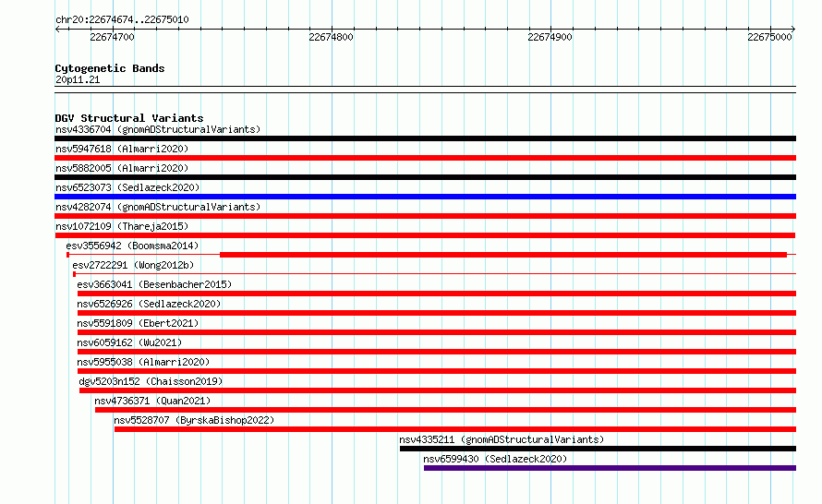Click the nsv4336704 (gnomADStructuralVariants) label
The image size is (822, 504).
tap(158, 129)
